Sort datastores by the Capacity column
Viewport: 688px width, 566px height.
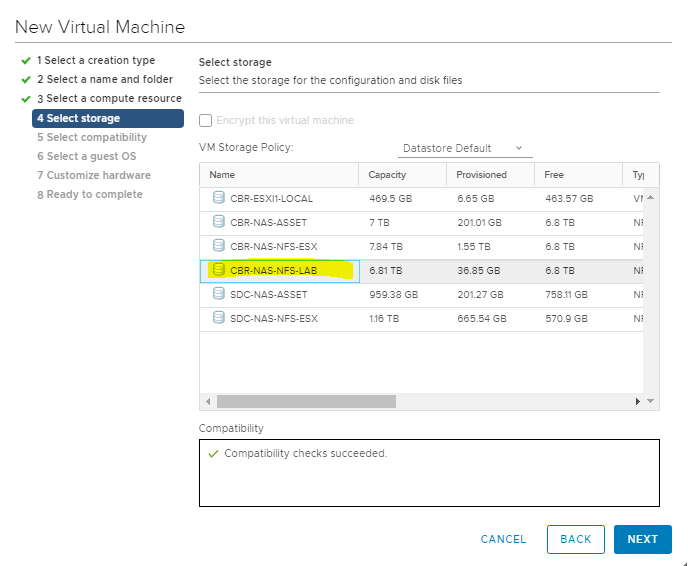pyautogui.click(x=401, y=175)
